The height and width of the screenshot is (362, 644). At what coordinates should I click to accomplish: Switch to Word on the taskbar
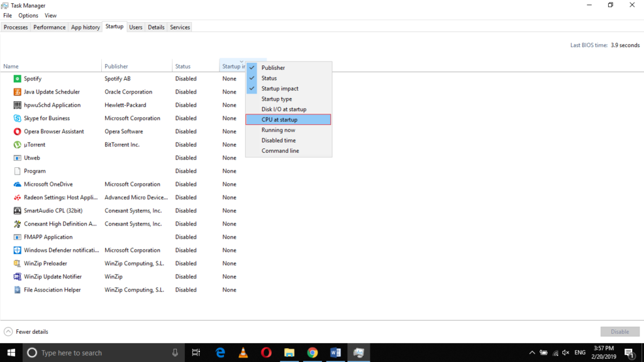click(336, 353)
